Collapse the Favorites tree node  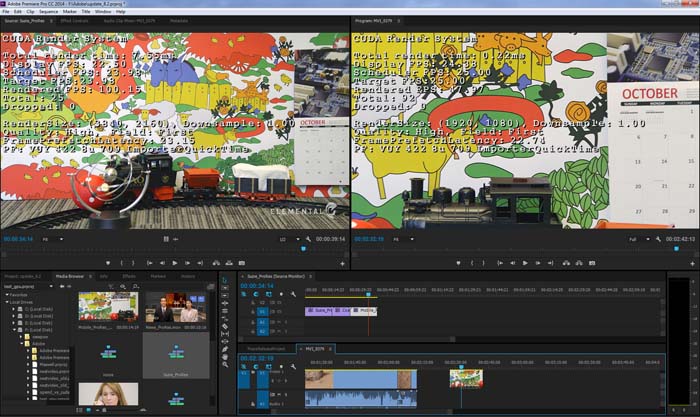tap(7, 295)
